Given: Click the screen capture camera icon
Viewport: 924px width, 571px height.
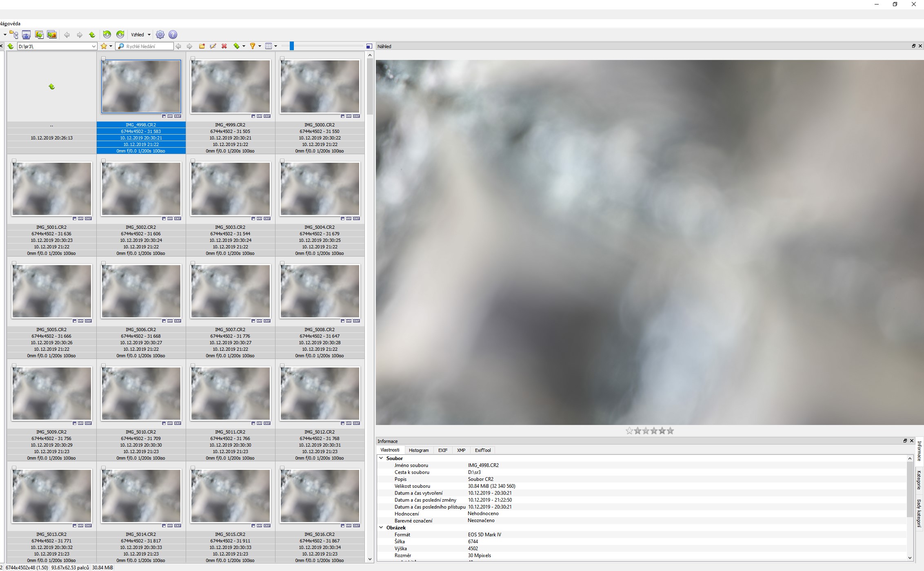Looking at the screenshot, I should coord(26,35).
